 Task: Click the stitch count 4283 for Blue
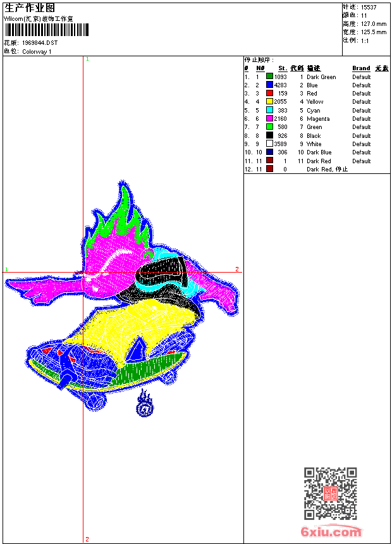[280, 85]
